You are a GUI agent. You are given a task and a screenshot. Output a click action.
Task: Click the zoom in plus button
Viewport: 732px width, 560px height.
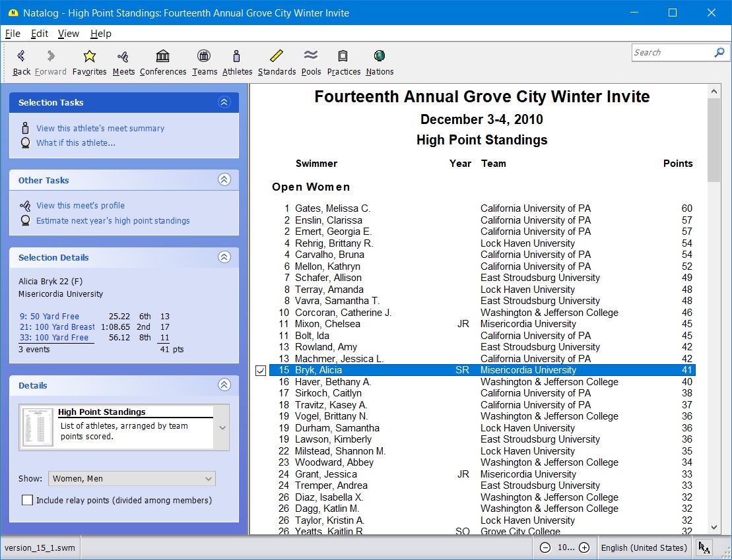[x=584, y=547]
